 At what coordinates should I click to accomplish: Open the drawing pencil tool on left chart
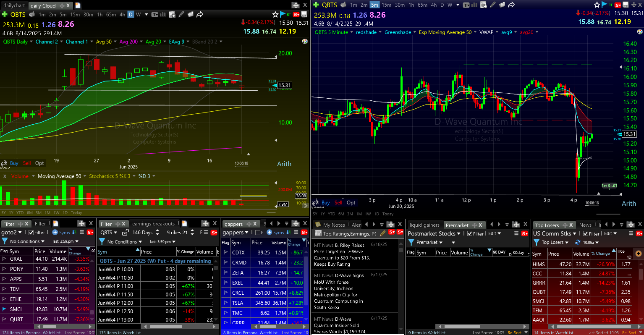181,14
